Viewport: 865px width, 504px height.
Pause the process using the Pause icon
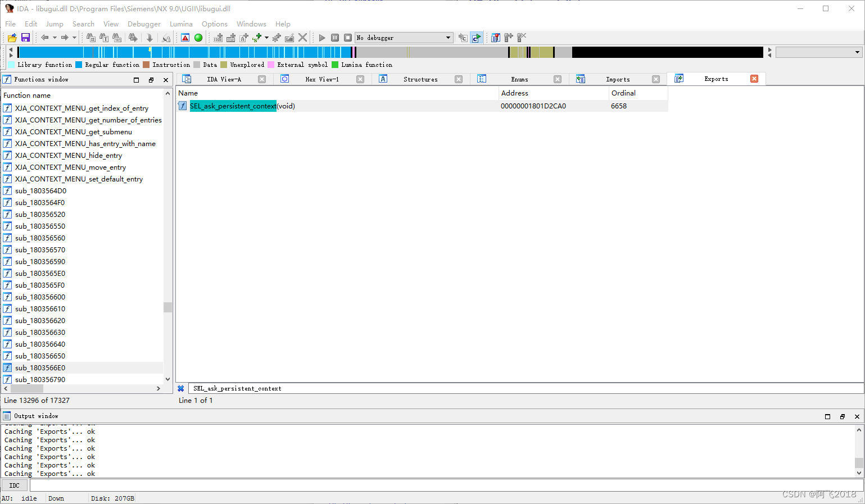coord(334,37)
